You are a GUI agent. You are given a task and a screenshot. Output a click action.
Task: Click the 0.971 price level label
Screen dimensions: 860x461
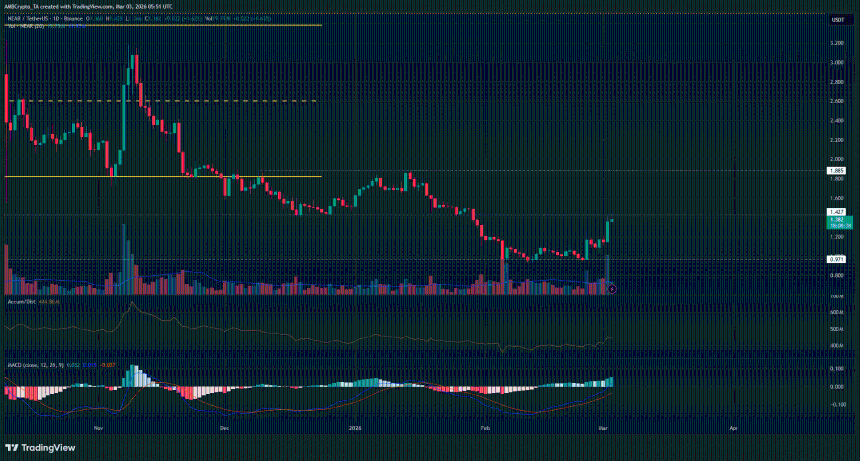click(x=837, y=259)
